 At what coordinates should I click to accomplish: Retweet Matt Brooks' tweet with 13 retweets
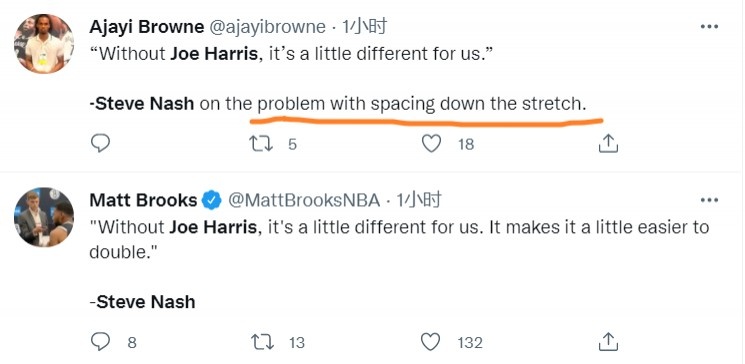(x=262, y=342)
